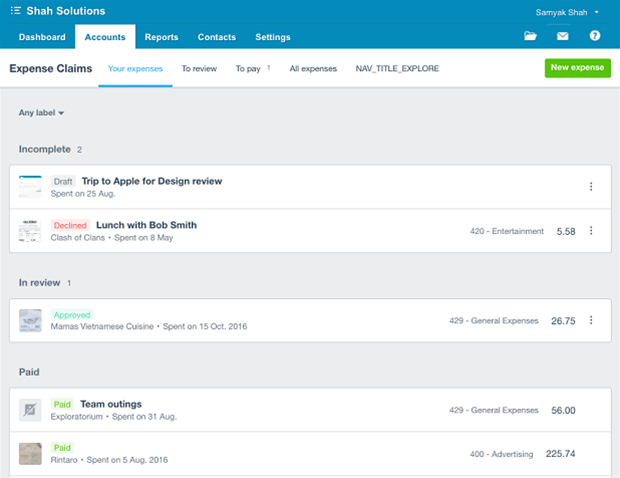Click the New expense button
The width and height of the screenshot is (620, 478).
click(577, 68)
